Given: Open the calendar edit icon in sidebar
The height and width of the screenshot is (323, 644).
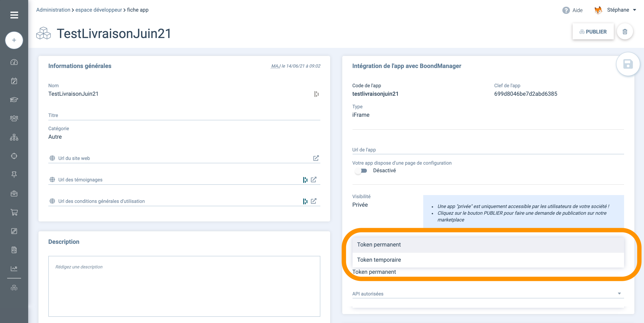Looking at the screenshot, I should coord(14,81).
